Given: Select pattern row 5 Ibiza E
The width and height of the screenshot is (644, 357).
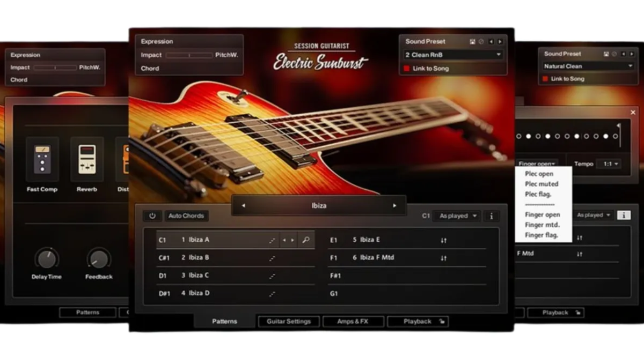Looking at the screenshot, I should pos(407,240).
